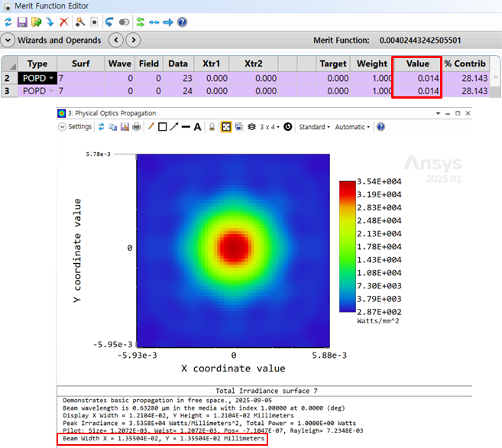This screenshot has width=502, height=448.
Task: Open Settings of Physical Optics Propagation
Action: point(74,127)
